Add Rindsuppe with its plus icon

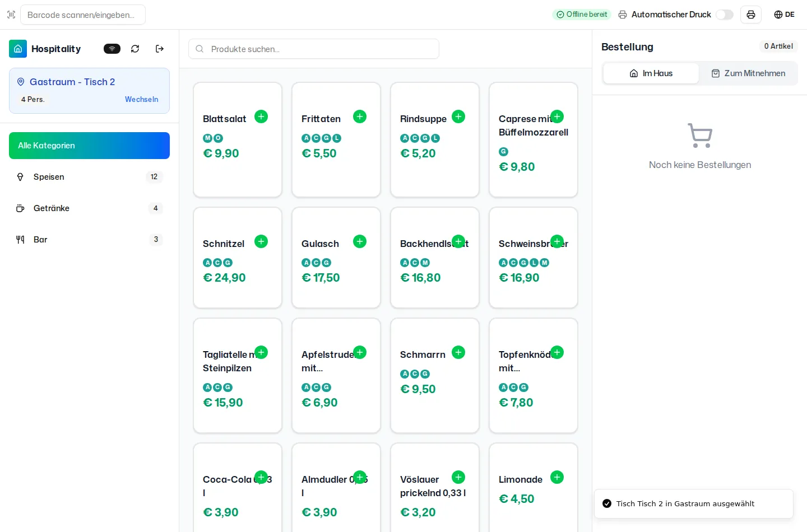point(458,116)
